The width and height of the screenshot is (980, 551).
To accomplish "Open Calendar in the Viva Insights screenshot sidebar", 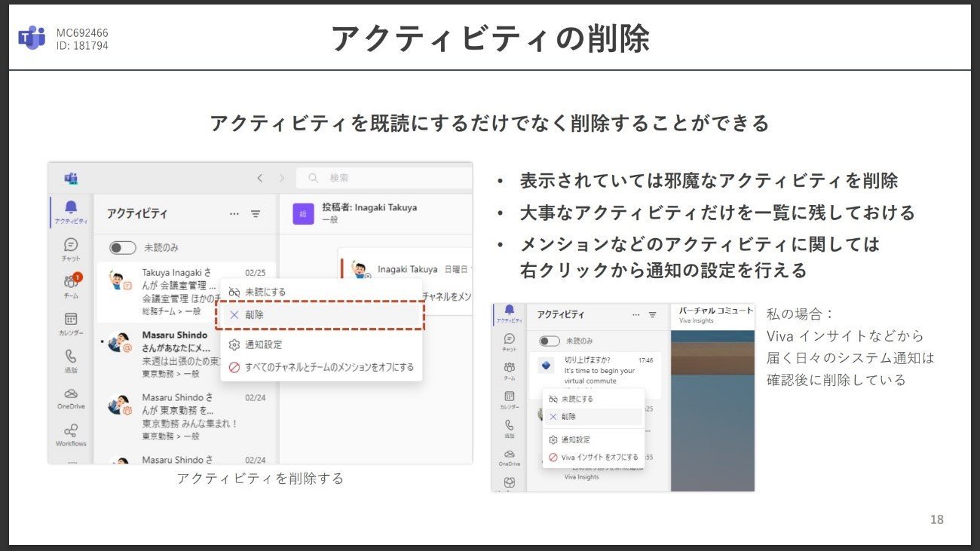I will click(509, 399).
